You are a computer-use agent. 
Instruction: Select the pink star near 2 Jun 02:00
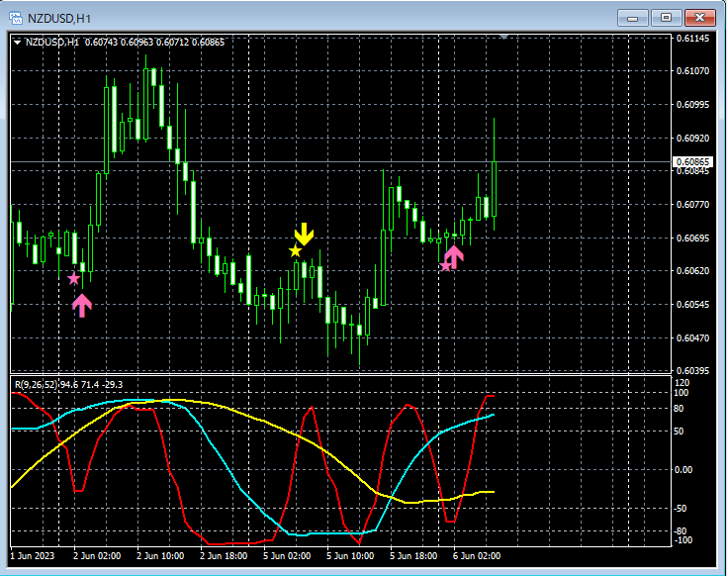(x=74, y=279)
